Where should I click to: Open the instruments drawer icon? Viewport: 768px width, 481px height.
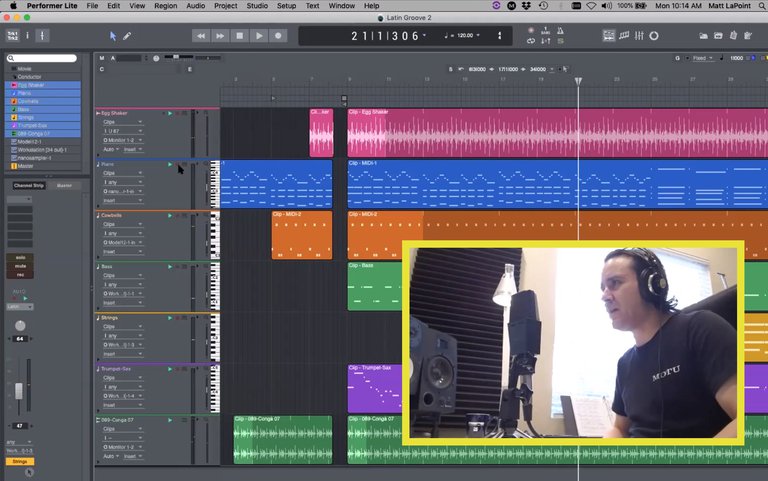pos(718,36)
